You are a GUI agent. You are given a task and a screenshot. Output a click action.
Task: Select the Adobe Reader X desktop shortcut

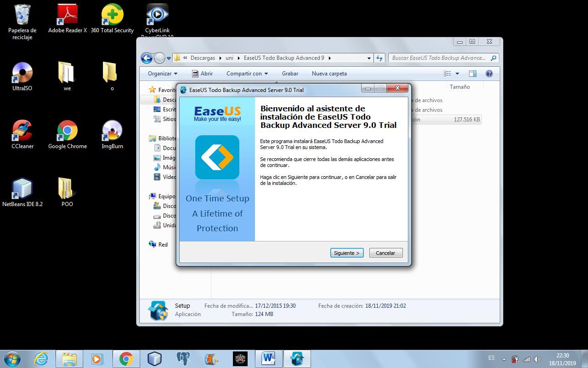68,19
